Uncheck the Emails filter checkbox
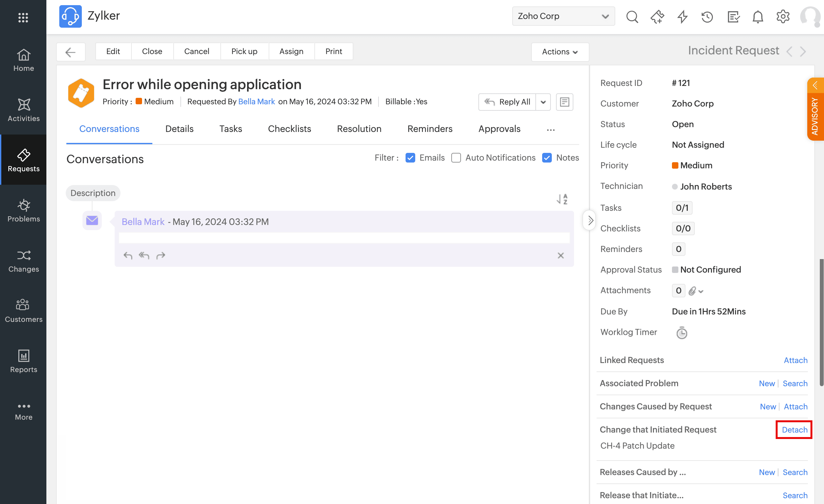Viewport: 824px width, 504px height. coord(410,158)
